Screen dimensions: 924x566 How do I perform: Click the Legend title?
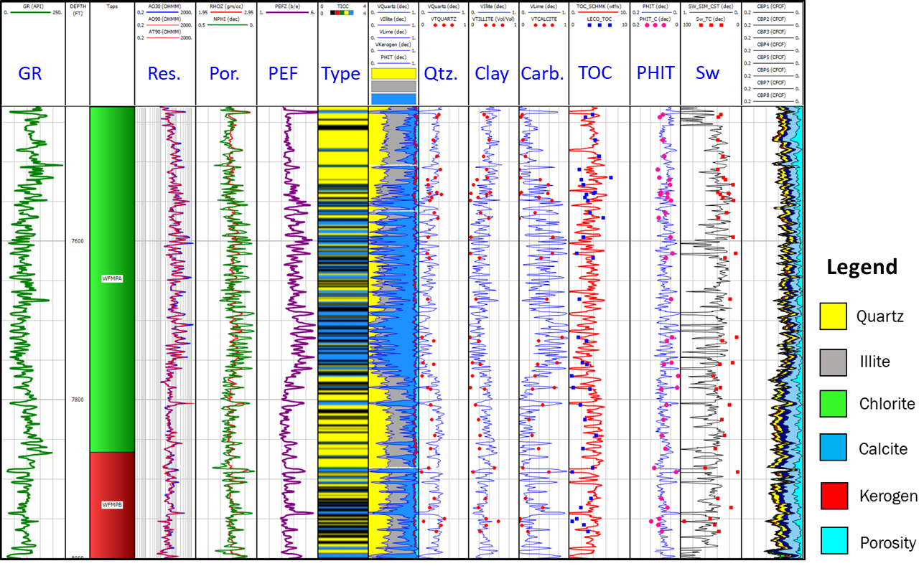(x=862, y=268)
